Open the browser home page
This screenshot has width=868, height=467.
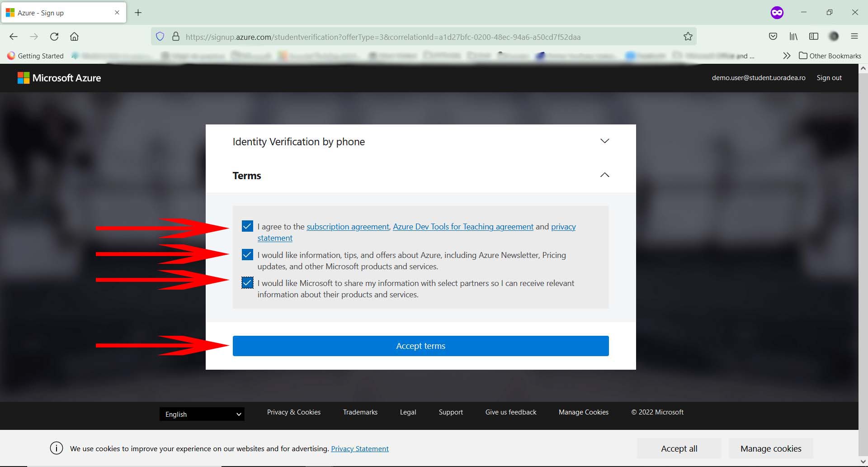tap(75, 37)
